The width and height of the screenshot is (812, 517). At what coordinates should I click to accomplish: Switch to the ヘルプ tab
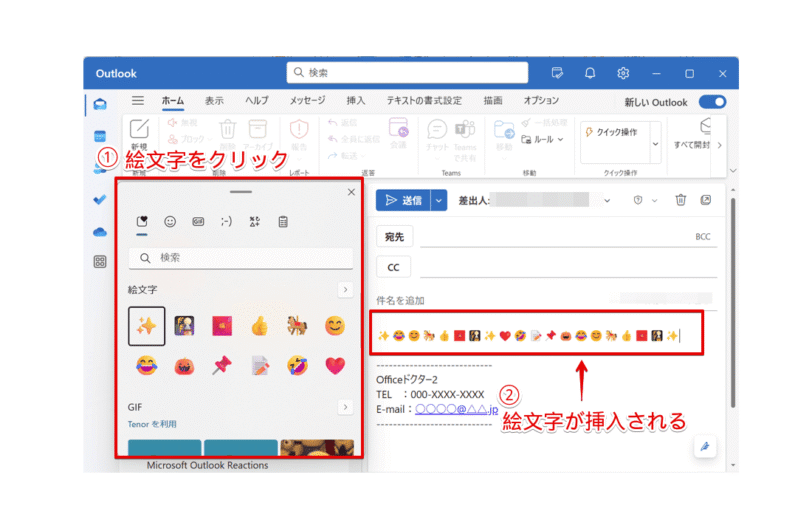click(x=257, y=100)
